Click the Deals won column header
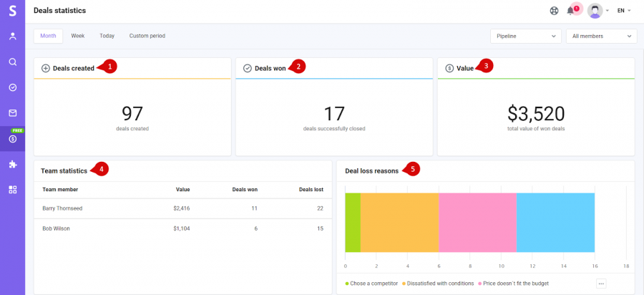 pyautogui.click(x=245, y=190)
